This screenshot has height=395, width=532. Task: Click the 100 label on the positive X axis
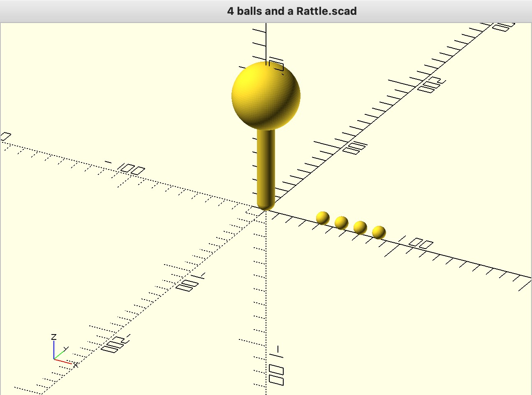tap(416, 242)
